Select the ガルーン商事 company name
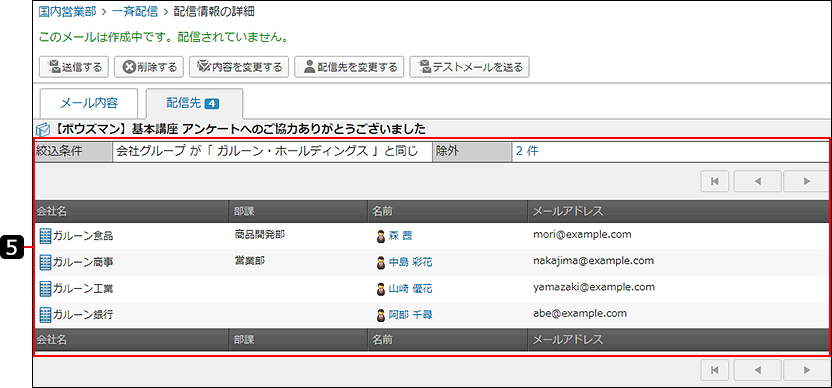Image resolution: width=832 pixels, height=388 pixels. pos(83,262)
